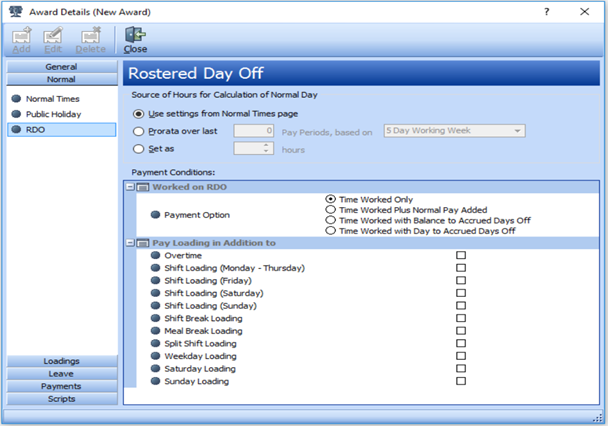The height and width of the screenshot is (426, 608).
Task: Tick the Sunday Loading checkbox
Action: 461,381
